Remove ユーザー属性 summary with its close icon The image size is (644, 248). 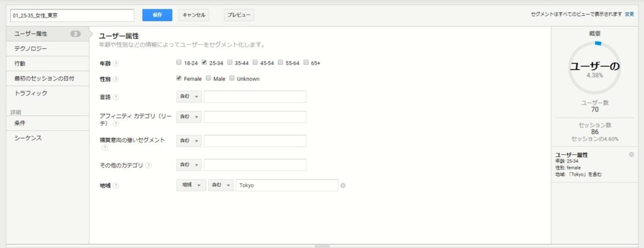(x=631, y=154)
